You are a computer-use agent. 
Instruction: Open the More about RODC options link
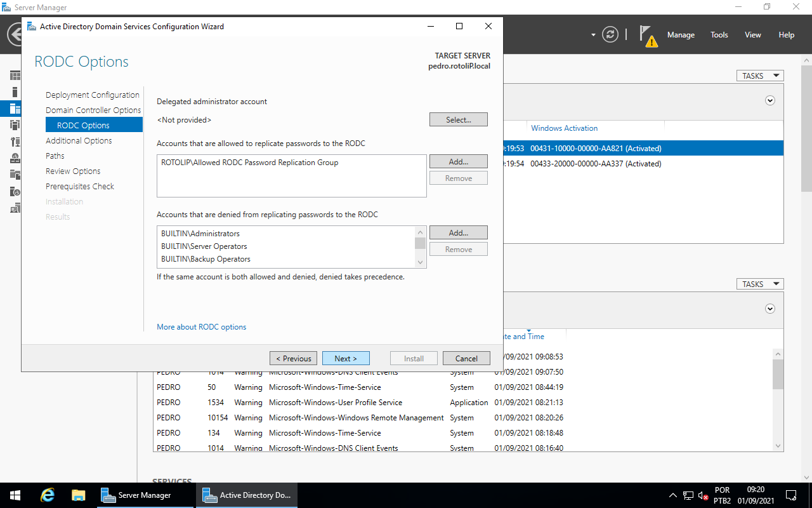[201, 327]
